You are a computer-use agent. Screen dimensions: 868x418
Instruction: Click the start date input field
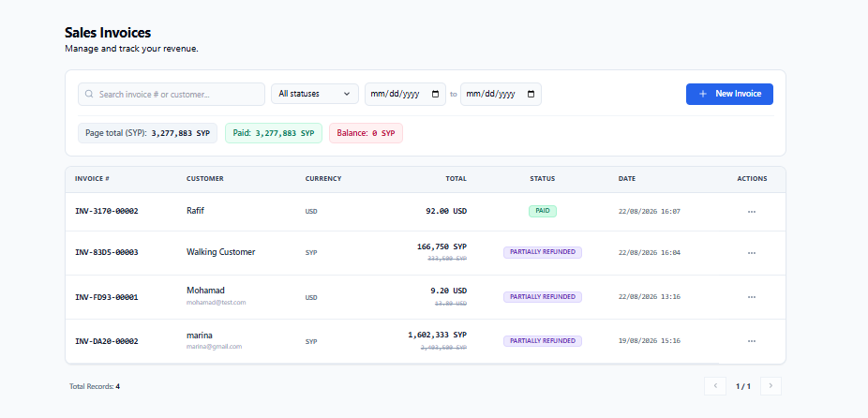405,94
